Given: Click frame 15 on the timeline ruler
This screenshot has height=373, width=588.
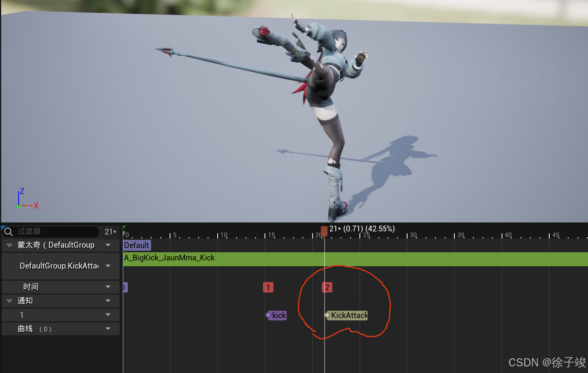Looking at the screenshot, I should pyautogui.click(x=271, y=235).
